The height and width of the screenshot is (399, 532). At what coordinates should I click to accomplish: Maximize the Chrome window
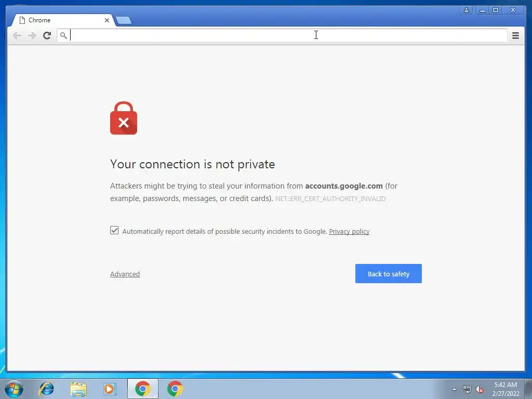pyautogui.click(x=495, y=10)
